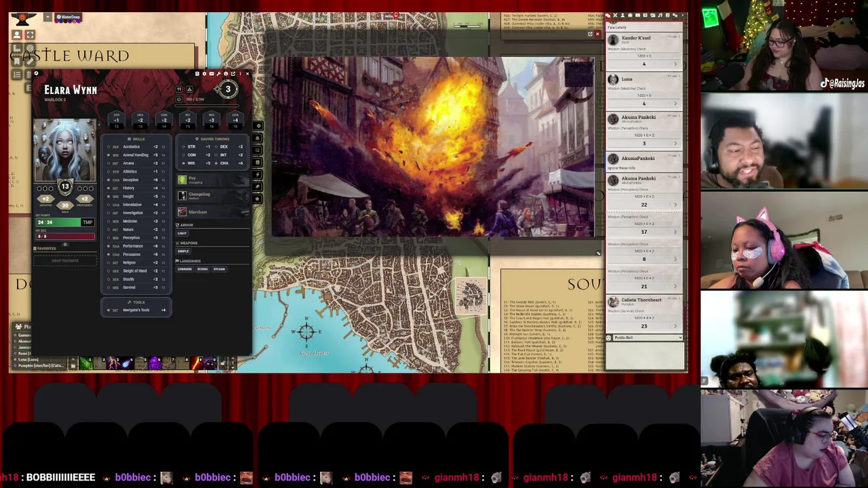Open the cog Details tab on sheet side
Image resolution: width=868 pixels, height=488 pixels.
click(x=258, y=126)
